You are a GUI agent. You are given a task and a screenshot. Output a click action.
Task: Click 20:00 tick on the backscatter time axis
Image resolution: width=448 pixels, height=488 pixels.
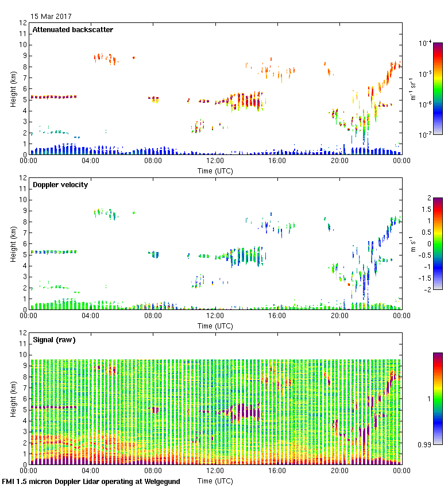[339, 161]
